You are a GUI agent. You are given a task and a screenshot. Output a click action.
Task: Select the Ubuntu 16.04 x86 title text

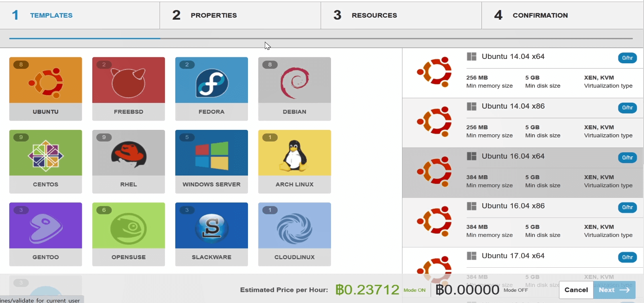coord(513,206)
